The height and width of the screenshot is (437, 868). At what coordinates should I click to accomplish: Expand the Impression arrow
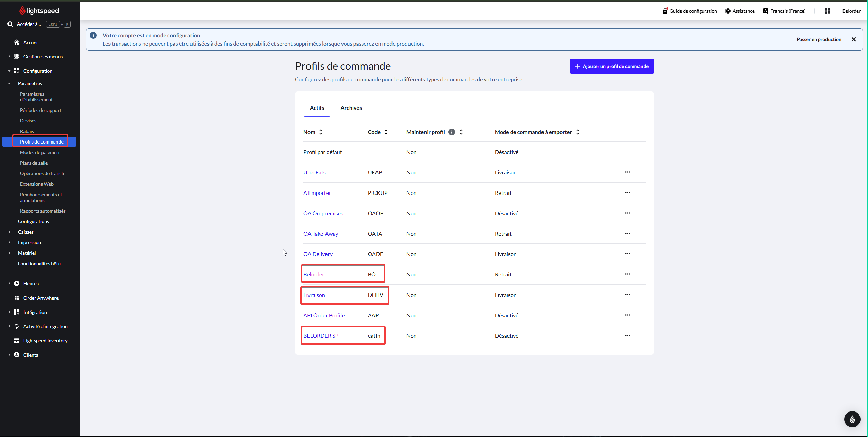pos(9,242)
